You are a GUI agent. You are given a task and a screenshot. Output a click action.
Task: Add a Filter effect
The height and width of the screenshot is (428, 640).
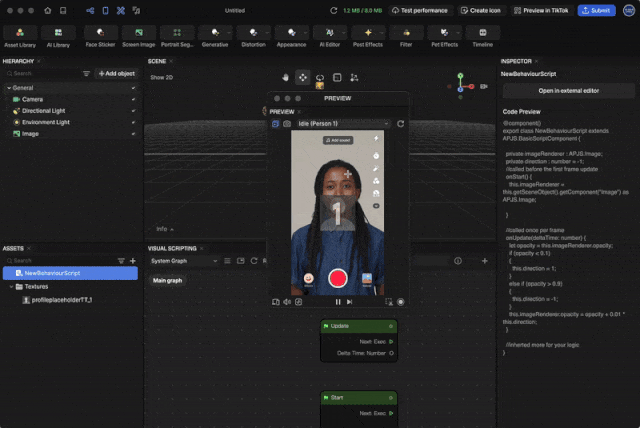pos(406,37)
